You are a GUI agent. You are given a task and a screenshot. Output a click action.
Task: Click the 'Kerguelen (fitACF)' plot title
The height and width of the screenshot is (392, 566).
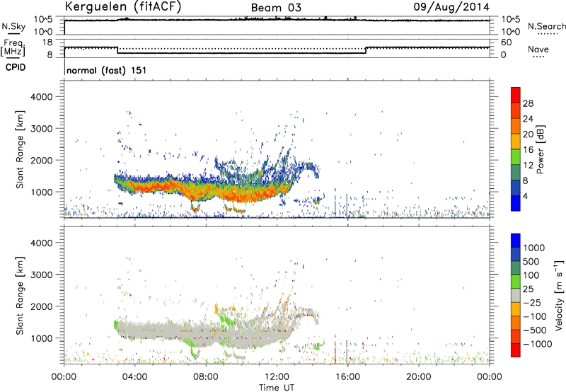click(x=122, y=6)
